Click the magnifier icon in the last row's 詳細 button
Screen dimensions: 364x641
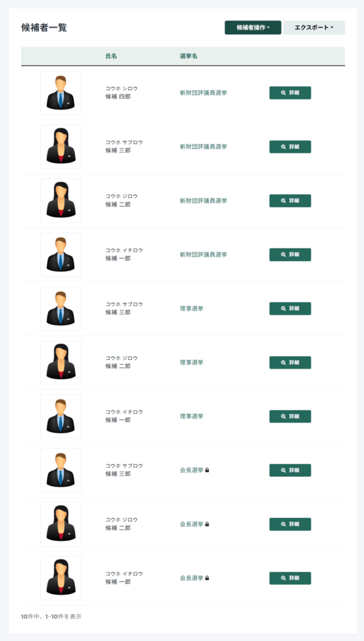(x=283, y=578)
